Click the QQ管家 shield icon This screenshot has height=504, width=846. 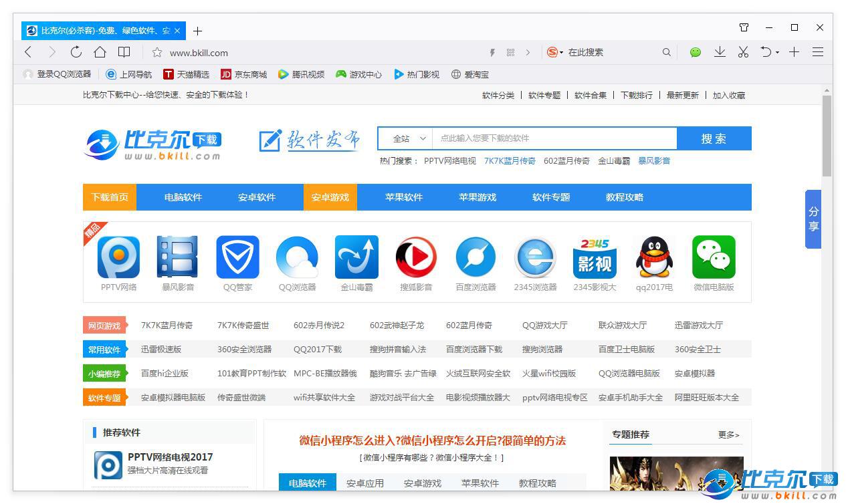pyautogui.click(x=237, y=257)
